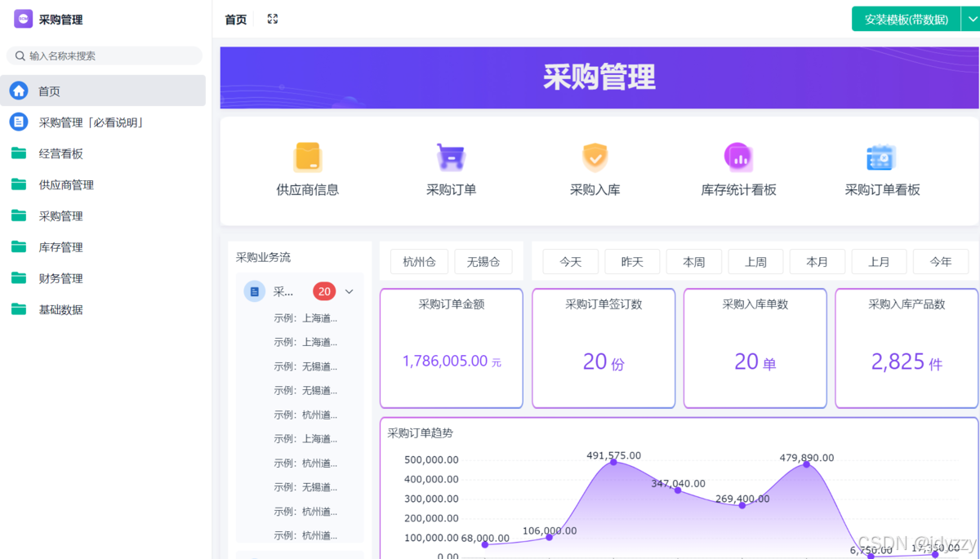Image resolution: width=980 pixels, height=559 pixels.
Task: Collapse the 采购业务流 list chevron
Action: [349, 291]
